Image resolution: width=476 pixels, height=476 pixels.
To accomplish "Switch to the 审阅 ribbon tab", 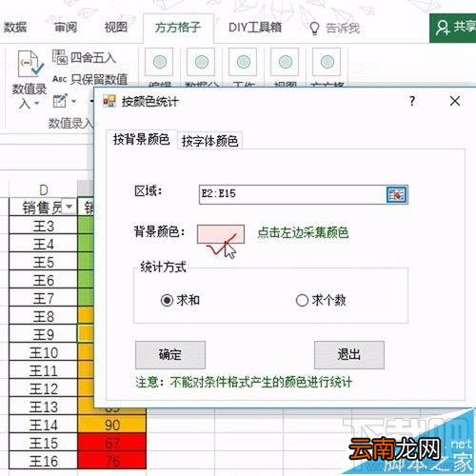I will click(x=66, y=28).
